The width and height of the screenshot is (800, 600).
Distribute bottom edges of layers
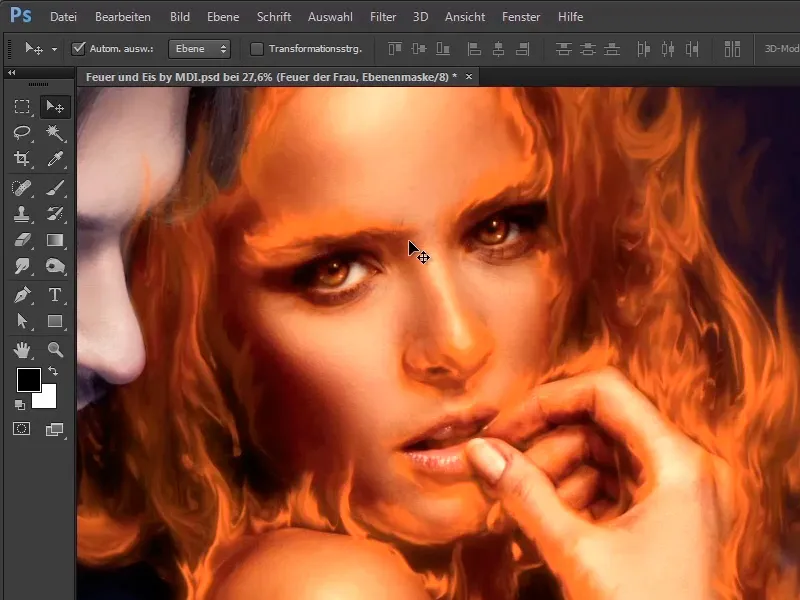click(x=612, y=49)
